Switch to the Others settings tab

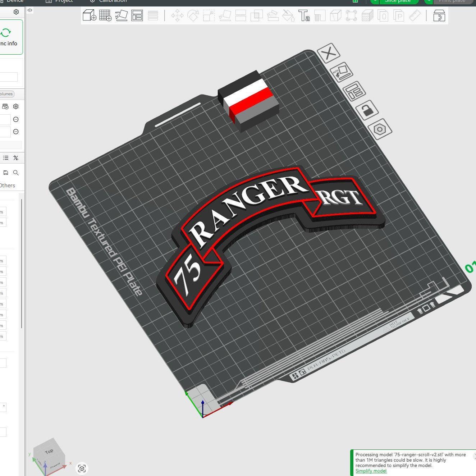(x=7, y=186)
